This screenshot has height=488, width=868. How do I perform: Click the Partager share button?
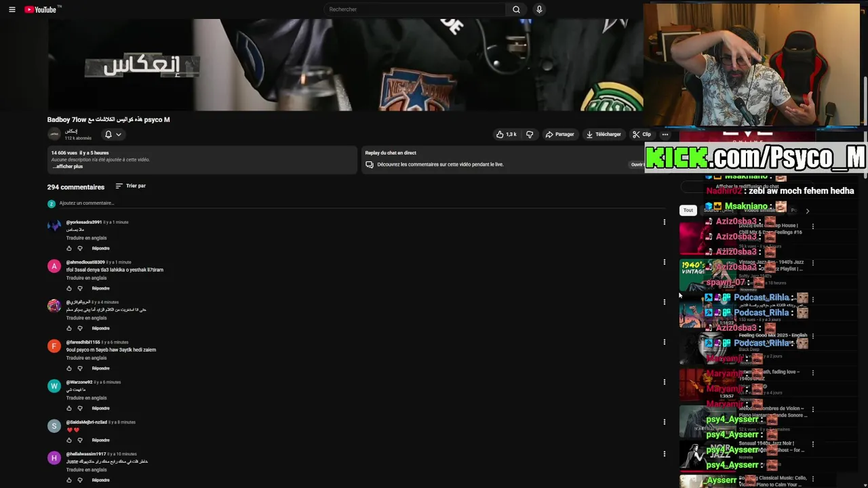click(x=559, y=134)
